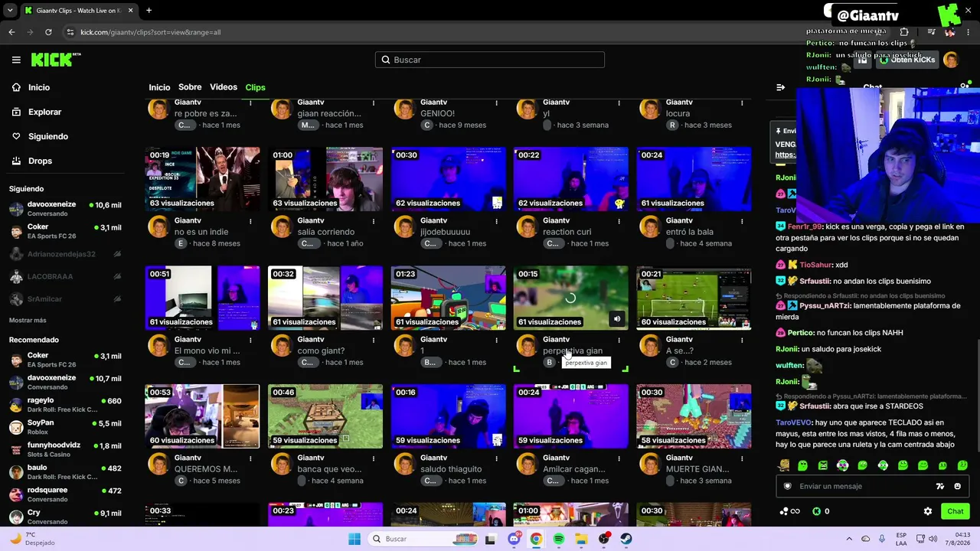Open funnyhozedvidz channel in Recomendado

tap(65, 449)
